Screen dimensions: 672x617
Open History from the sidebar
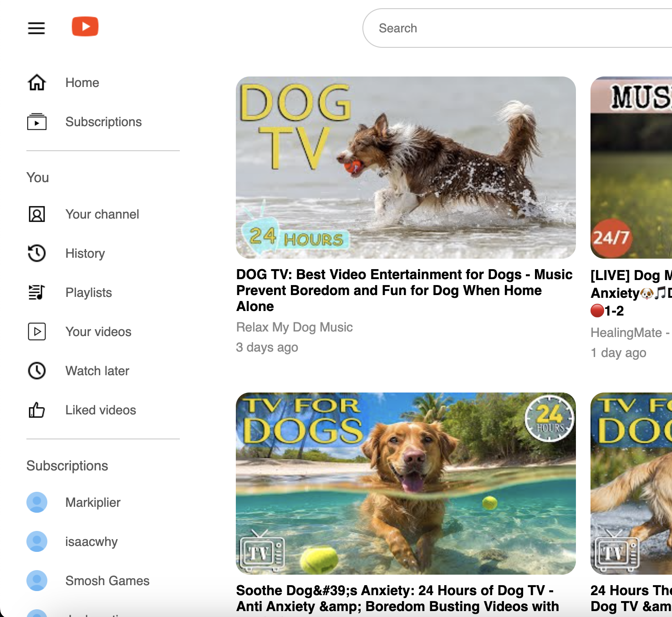click(85, 253)
